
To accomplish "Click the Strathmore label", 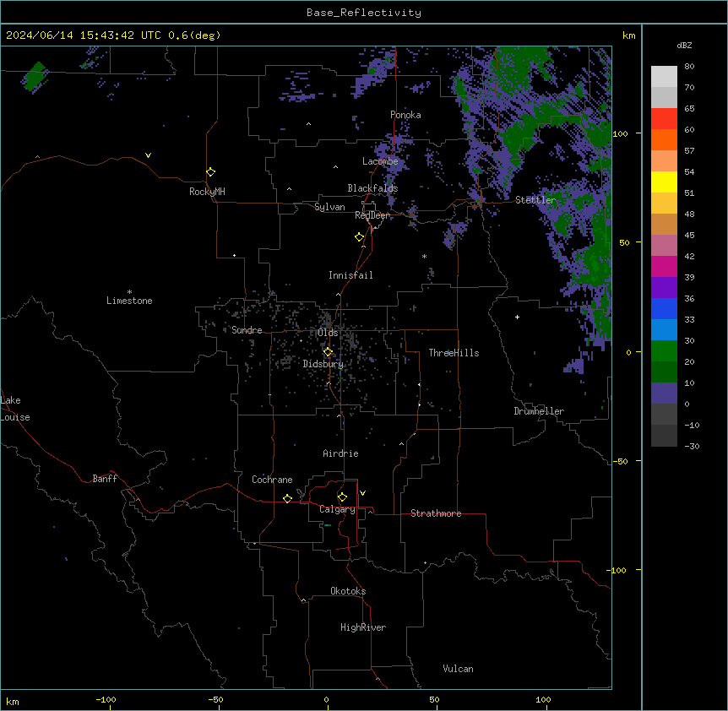I will 436,513.
